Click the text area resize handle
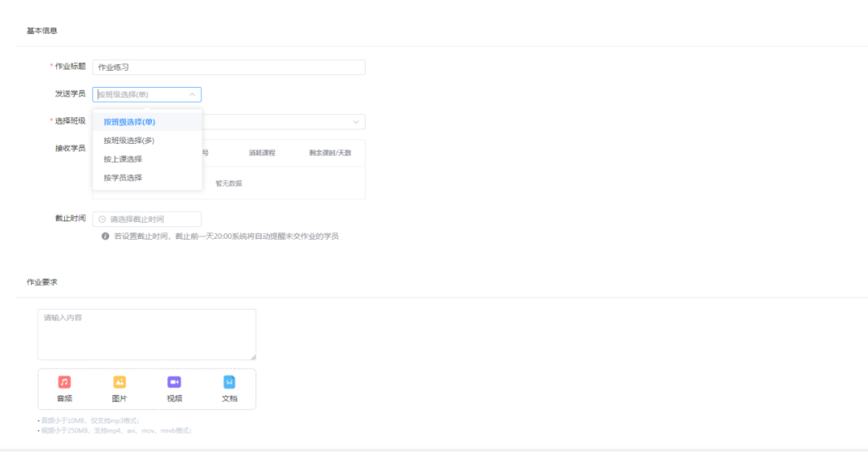 click(253, 356)
